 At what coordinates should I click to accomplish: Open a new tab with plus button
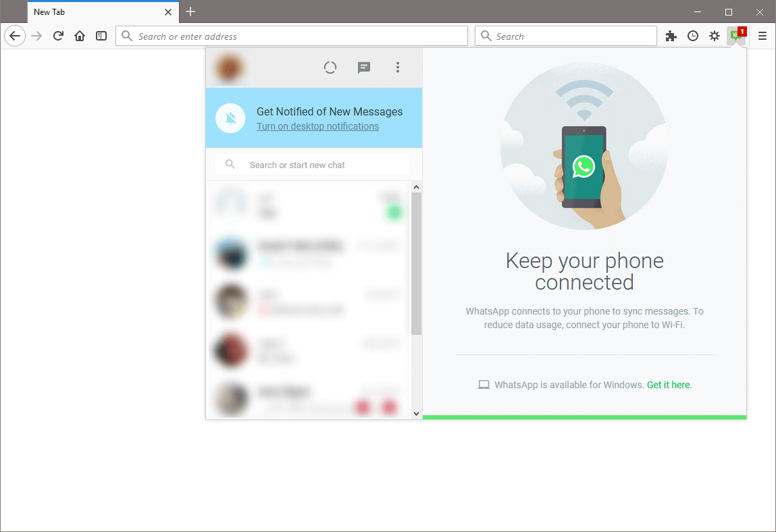pos(190,11)
